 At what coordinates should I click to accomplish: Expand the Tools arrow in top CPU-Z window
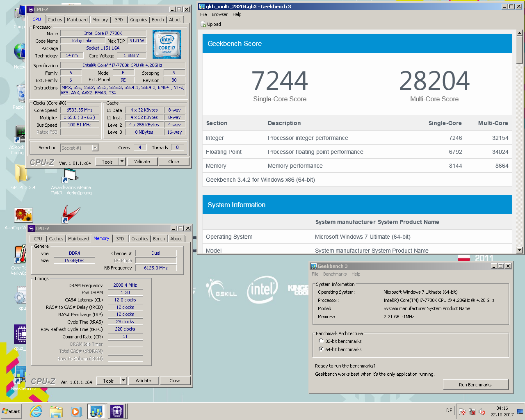click(122, 162)
